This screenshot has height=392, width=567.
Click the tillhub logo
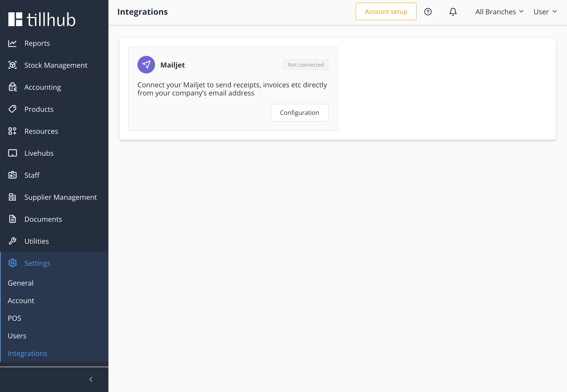click(42, 19)
